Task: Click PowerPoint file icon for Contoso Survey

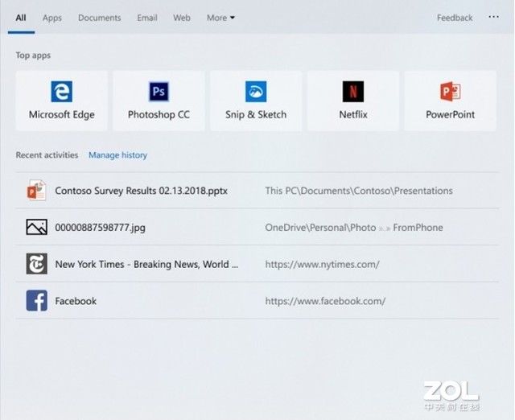Action: click(x=36, y=190)
